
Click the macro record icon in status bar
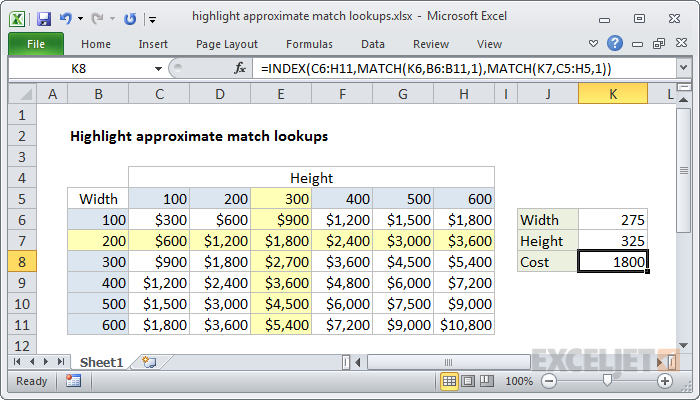73,381
